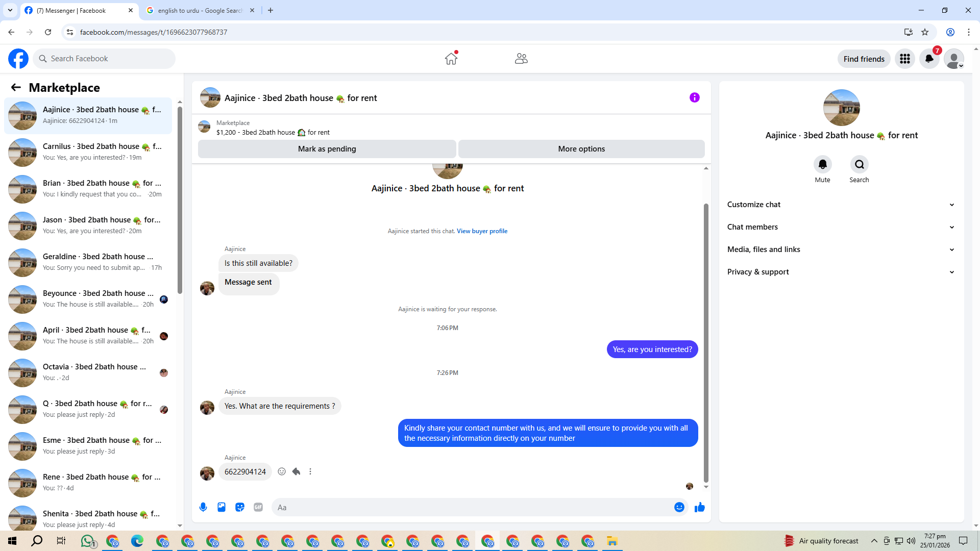The height and width of the screenshot is (551, 980).
Task: Expand the Chat members section
Action: 841,227
